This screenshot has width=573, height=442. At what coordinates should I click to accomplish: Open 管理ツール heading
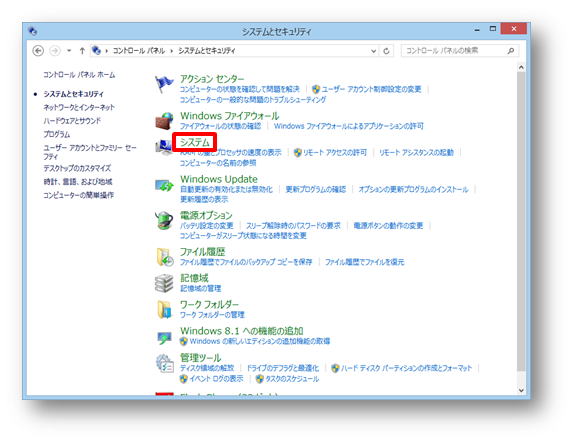tap(200, 358)
